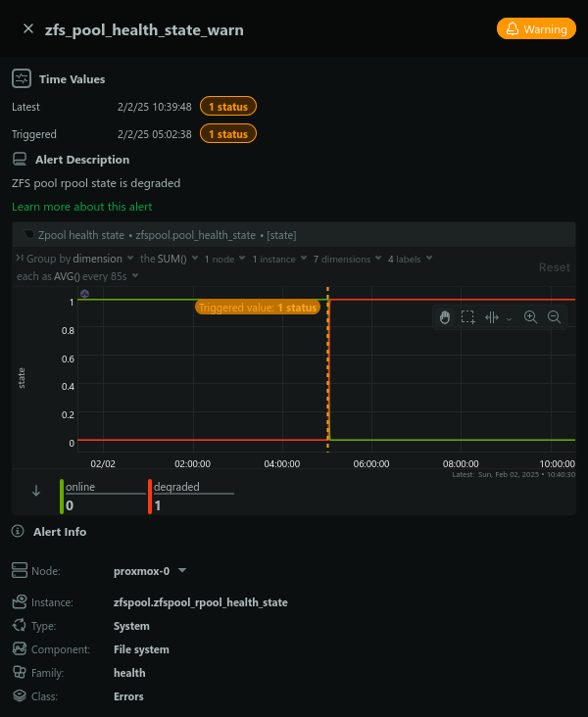Click the Latest 1 status badge
Screen dimensions: 588x717
pyautogui.click(x=228, y=107)
